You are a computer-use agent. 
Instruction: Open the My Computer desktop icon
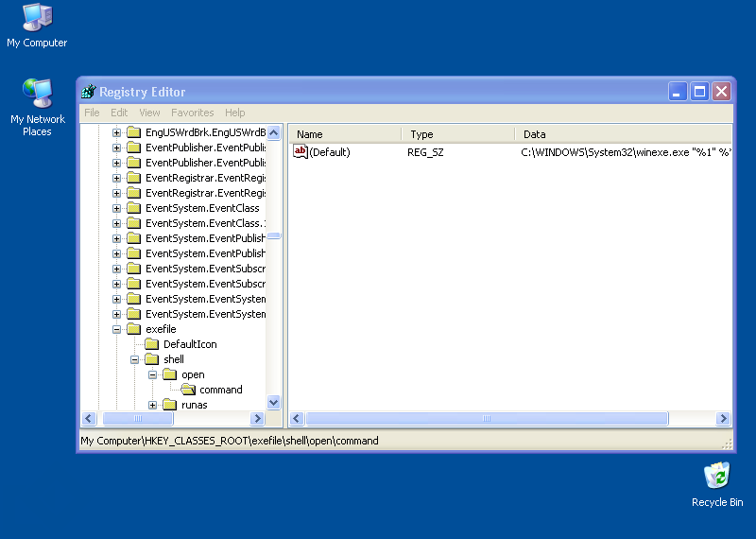pyautogui.click(x=37, y=17)
